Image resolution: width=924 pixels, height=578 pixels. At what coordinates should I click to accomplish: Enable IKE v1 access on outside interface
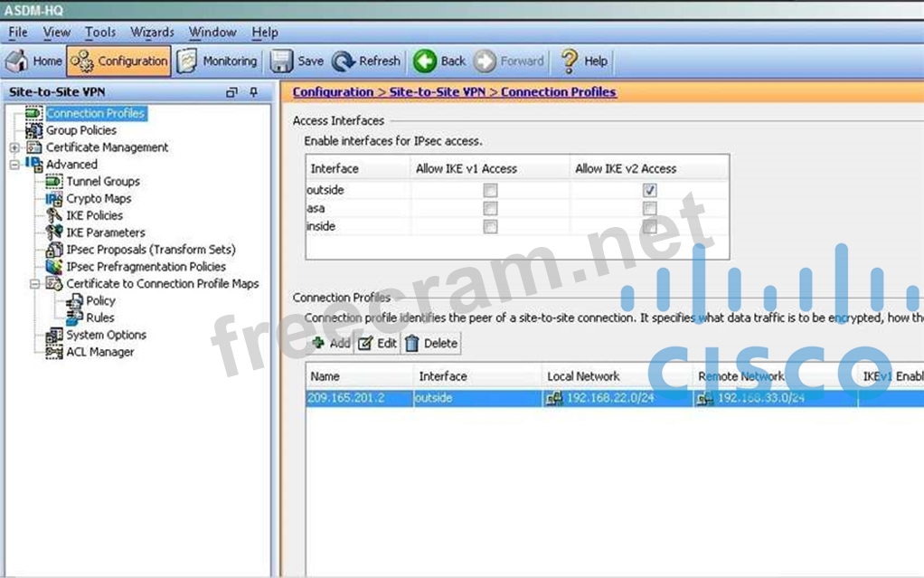point(490,191)
